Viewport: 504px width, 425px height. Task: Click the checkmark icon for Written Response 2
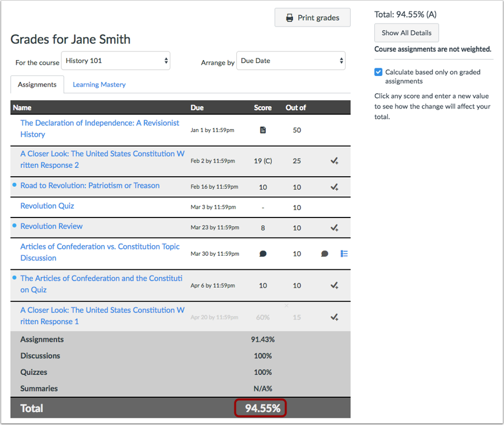click(x=334, y=160)
